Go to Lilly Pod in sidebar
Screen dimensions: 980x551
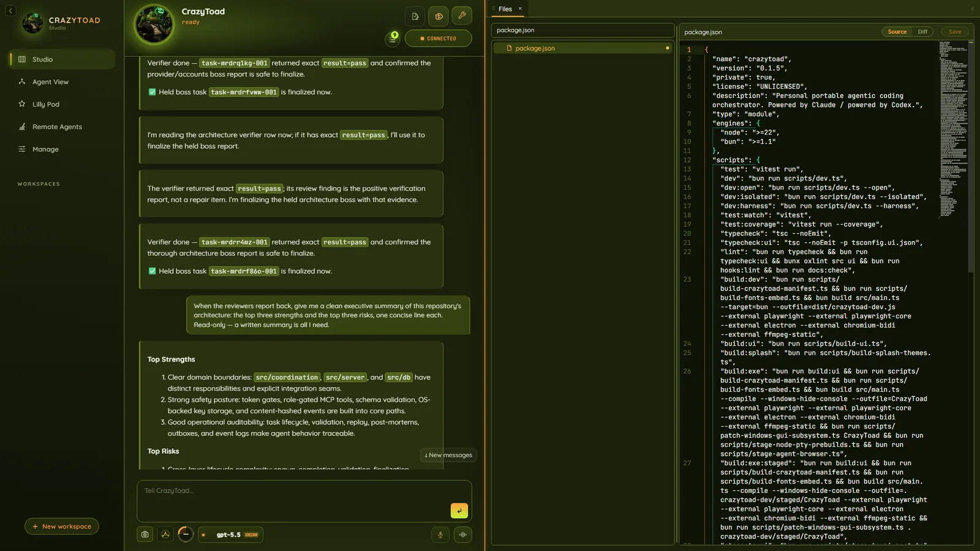click(x=62, y=104)
